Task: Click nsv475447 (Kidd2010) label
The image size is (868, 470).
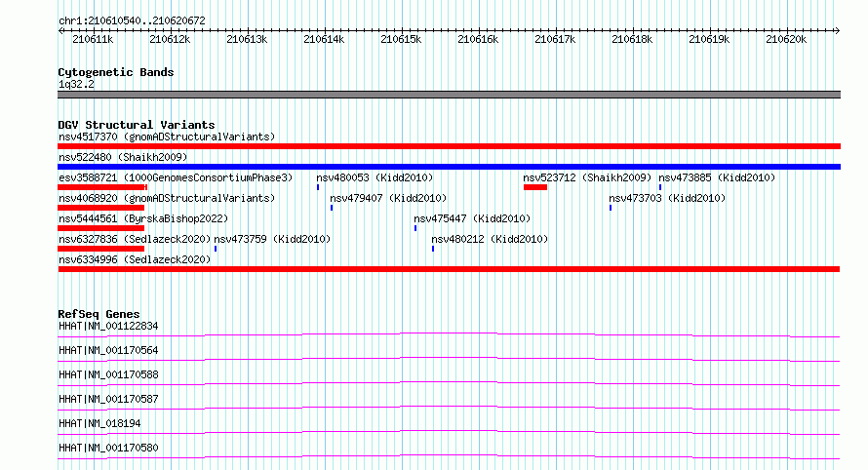Action: (472, 218)
